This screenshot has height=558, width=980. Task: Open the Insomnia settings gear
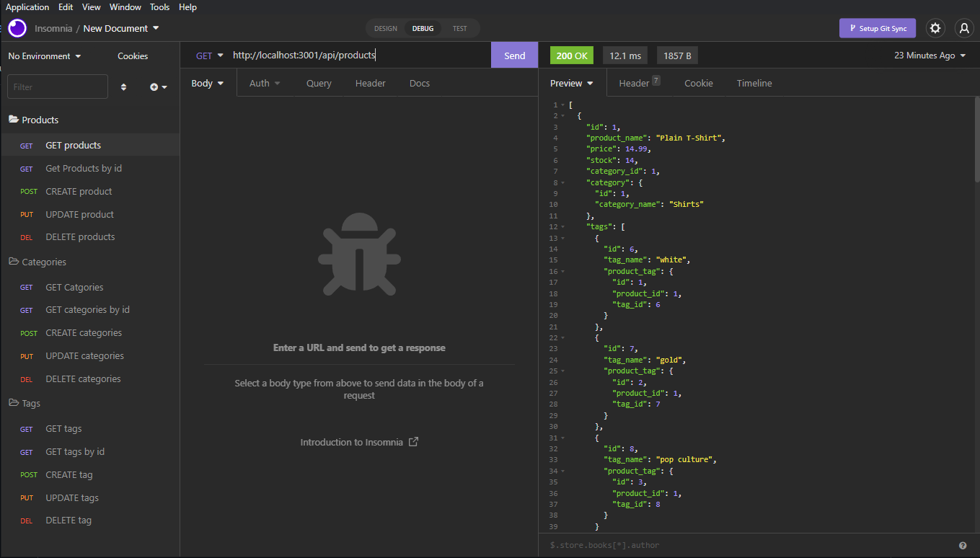pos(935,27)
